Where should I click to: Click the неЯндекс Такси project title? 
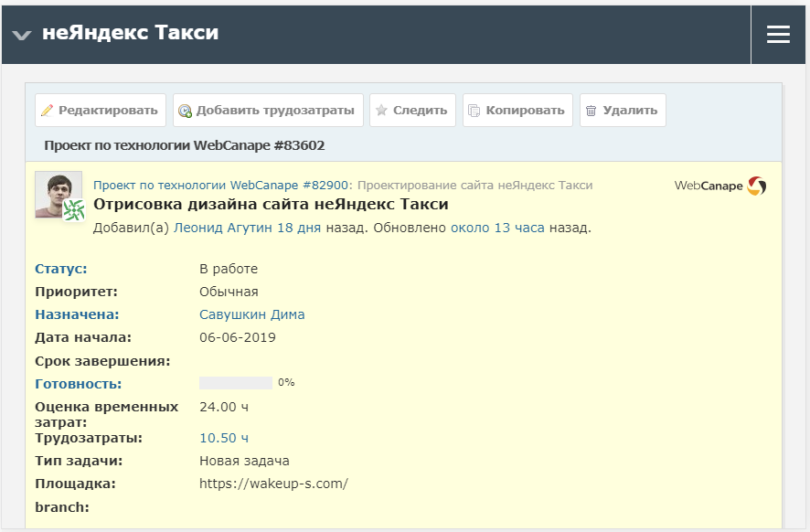[x=130, y=33]
